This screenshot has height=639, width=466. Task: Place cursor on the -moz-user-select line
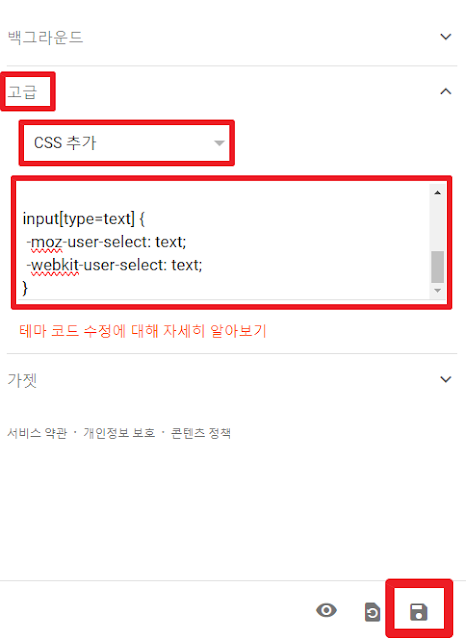[106, 242]
